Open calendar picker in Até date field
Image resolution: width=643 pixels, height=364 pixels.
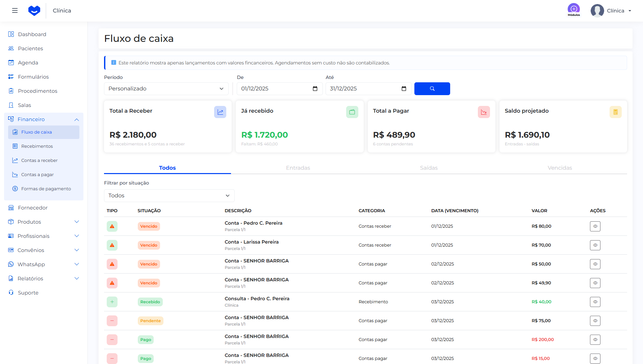(404, 89)
